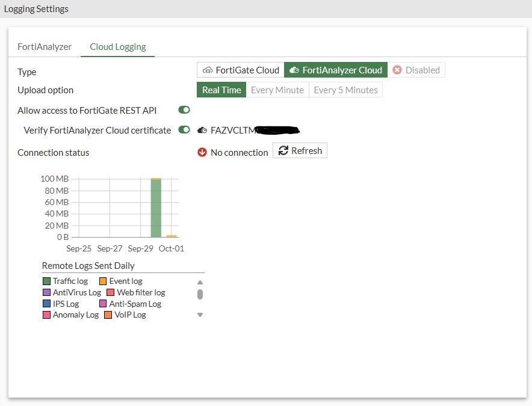532x406 pixels.
Task: Switch to the FortiAnalyzer tab
Action: [x=45, y=47]
